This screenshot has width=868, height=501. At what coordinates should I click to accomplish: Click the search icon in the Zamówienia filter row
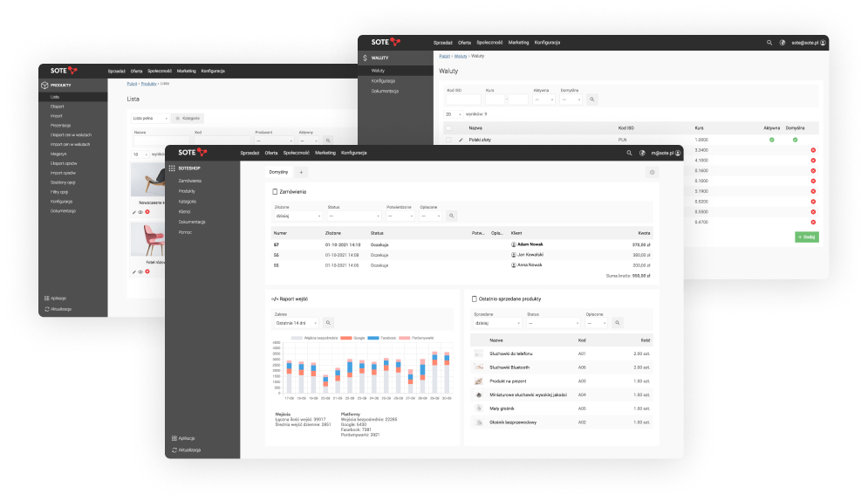(x=451, y=216)
